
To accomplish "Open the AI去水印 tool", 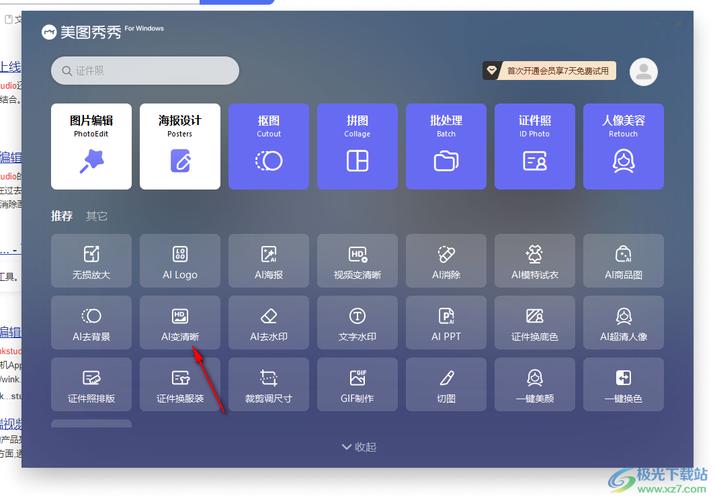I will [x=269, y=323].
